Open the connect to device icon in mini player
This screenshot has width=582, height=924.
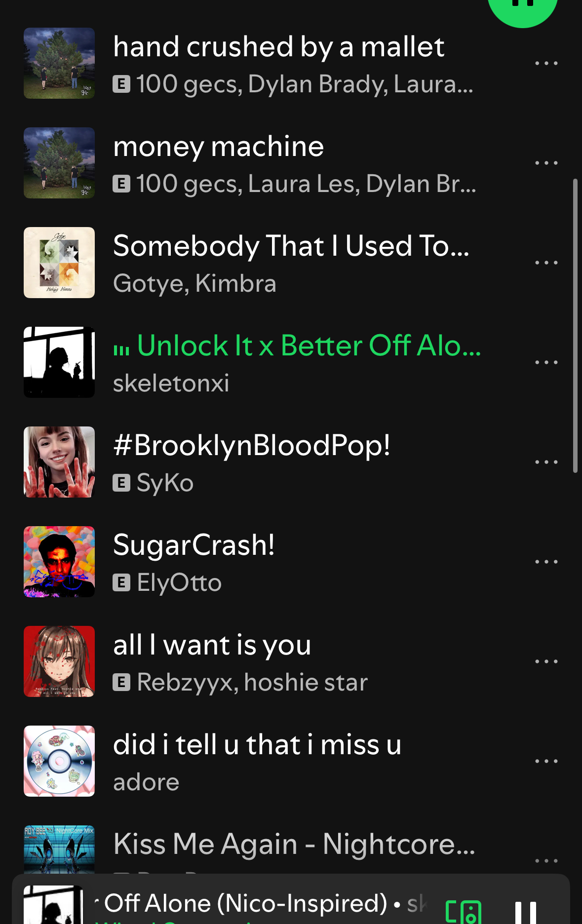[x=463, y=912]
